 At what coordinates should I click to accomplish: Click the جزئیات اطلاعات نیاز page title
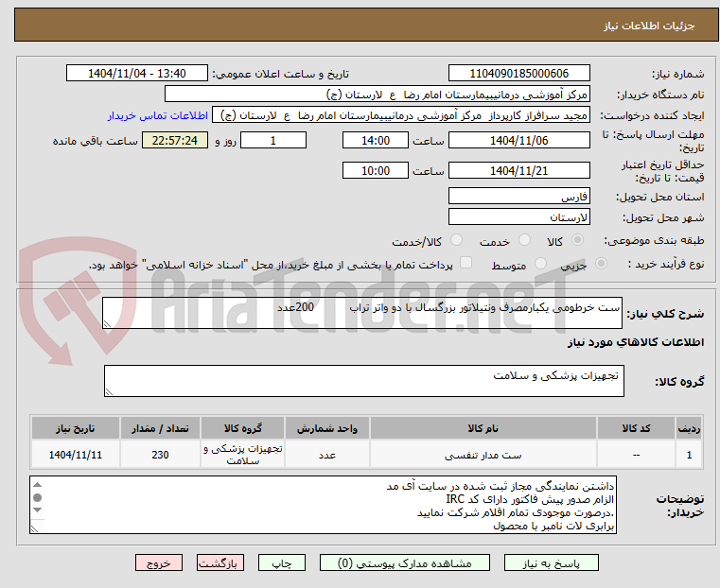coord(649,26)
